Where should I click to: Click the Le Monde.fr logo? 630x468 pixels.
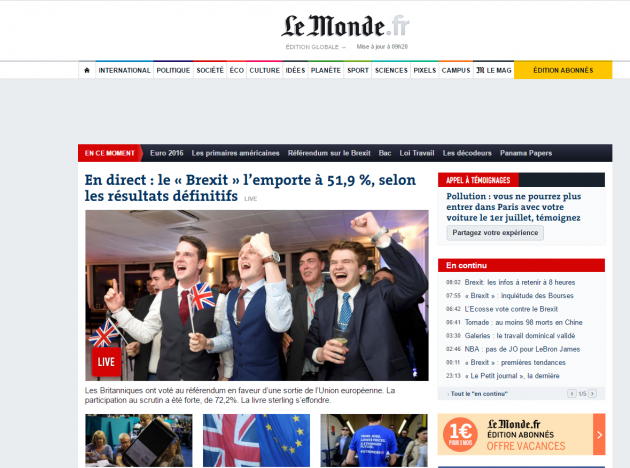click(x=345, y=26)
